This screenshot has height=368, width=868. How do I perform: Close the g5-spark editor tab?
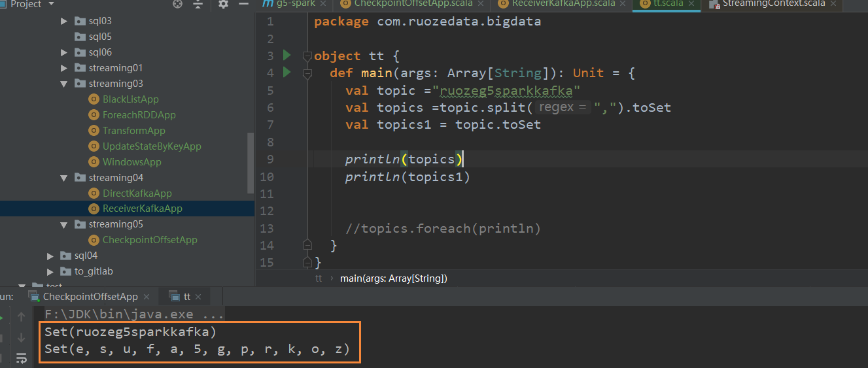tap(322, 3)
